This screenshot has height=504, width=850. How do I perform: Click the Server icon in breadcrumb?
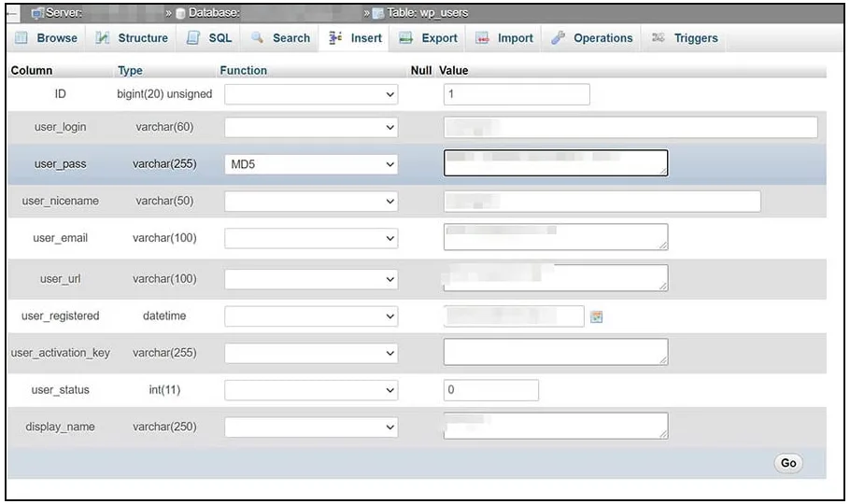tap(37, 13)
